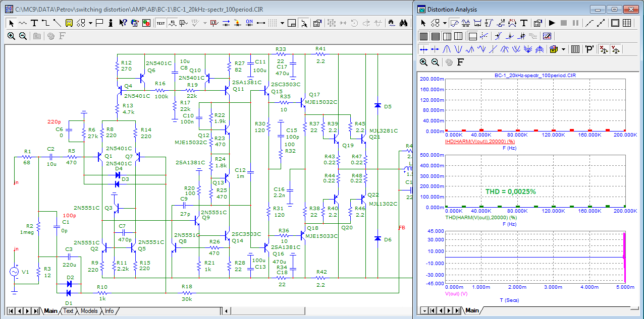
Task: Run the analysis with the play button
Action: 552,23
